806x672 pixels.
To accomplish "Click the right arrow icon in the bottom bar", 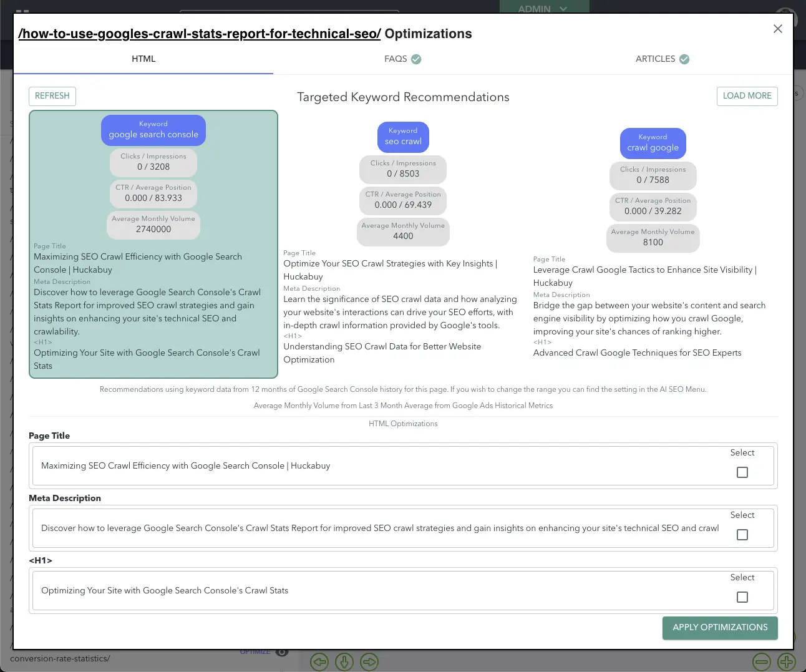I will pos(369,661).
